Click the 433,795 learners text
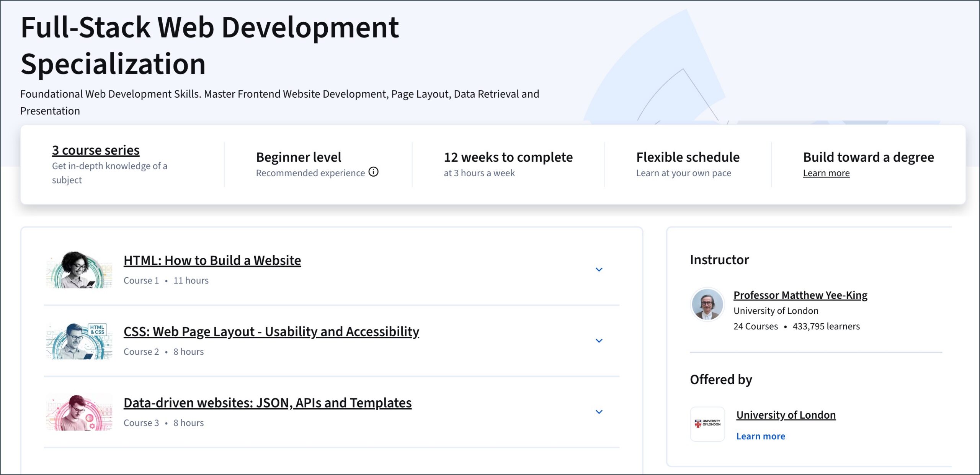This screenshot has width=980, height=475. tap(826, 326)
